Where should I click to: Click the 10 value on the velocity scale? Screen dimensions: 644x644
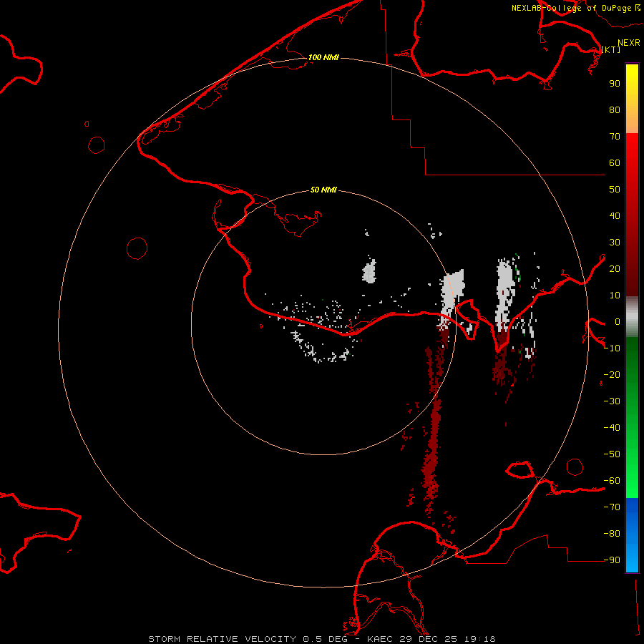[615, 296]
